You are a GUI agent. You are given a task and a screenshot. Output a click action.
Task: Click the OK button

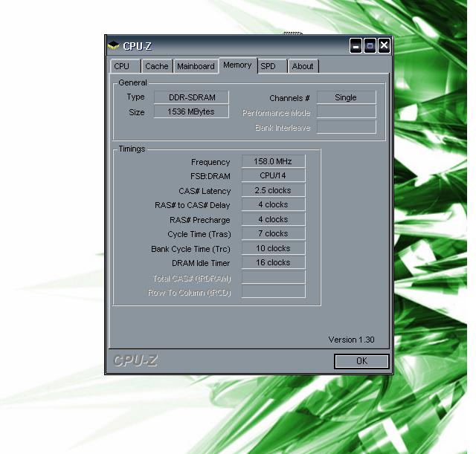pos(361,361)
